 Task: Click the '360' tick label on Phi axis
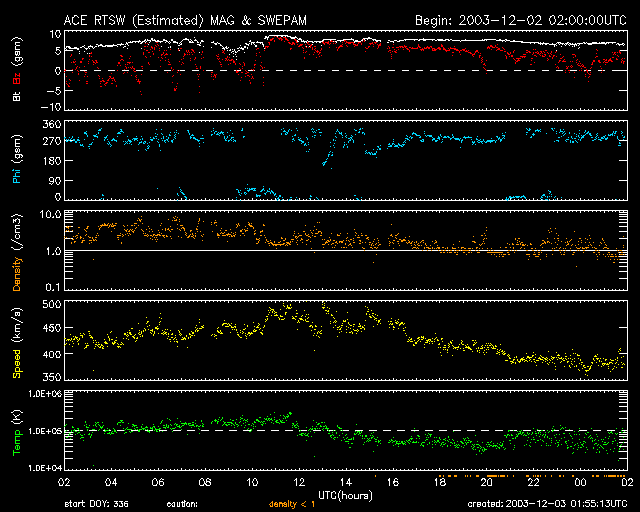[x=52, y=124]
